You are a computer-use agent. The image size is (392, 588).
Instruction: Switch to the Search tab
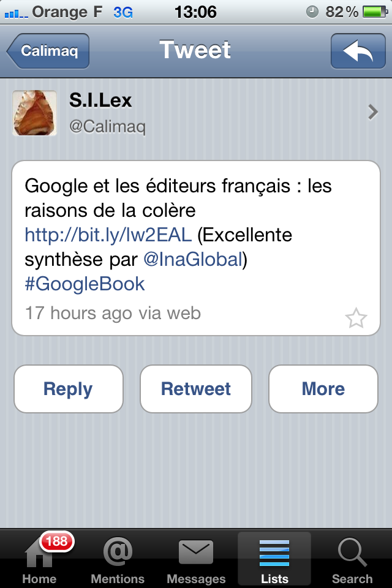[x=352, y=560]
